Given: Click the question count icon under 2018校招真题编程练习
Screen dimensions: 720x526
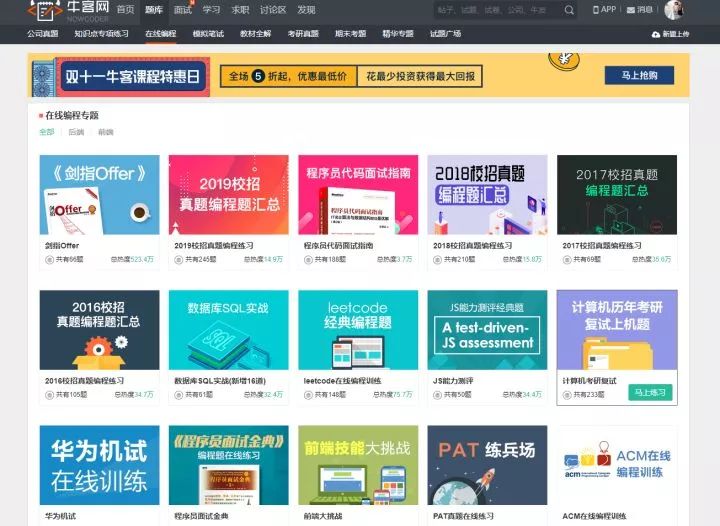Looking at the screenshot, I should 438,260.
